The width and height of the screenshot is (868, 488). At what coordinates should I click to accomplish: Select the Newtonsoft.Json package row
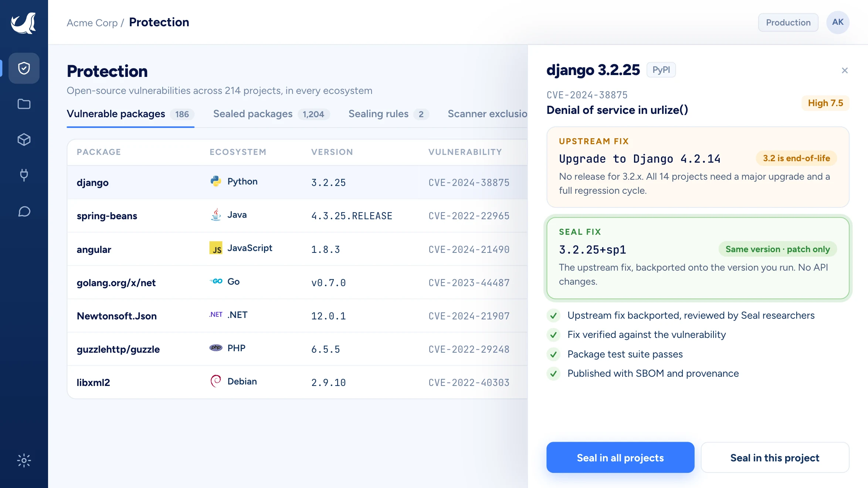(298, 316)
